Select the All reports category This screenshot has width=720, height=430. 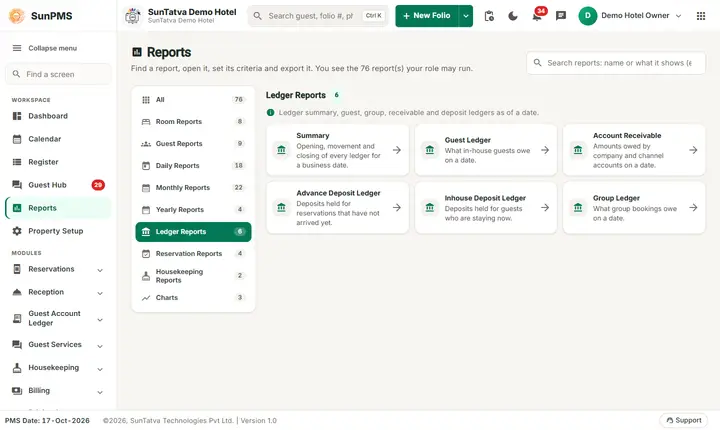pos(193,100)
